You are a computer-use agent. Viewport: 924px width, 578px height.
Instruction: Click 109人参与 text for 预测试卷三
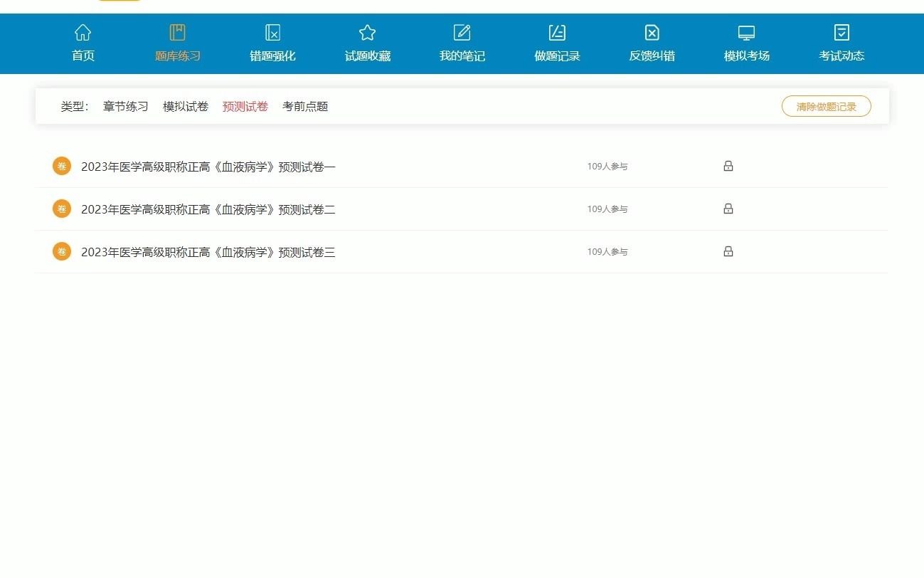(607, 252)
